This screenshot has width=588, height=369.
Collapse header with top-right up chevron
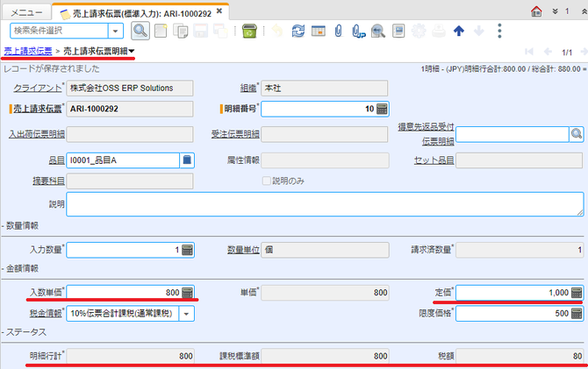point(584,11)
